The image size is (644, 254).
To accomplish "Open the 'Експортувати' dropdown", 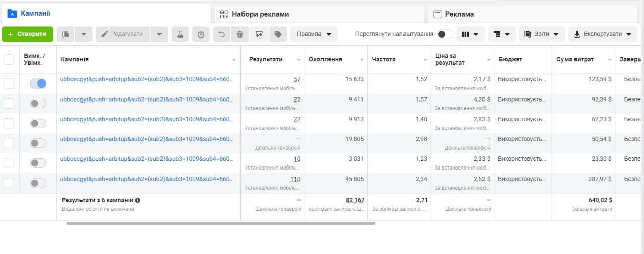I will (x=602, y=34).
